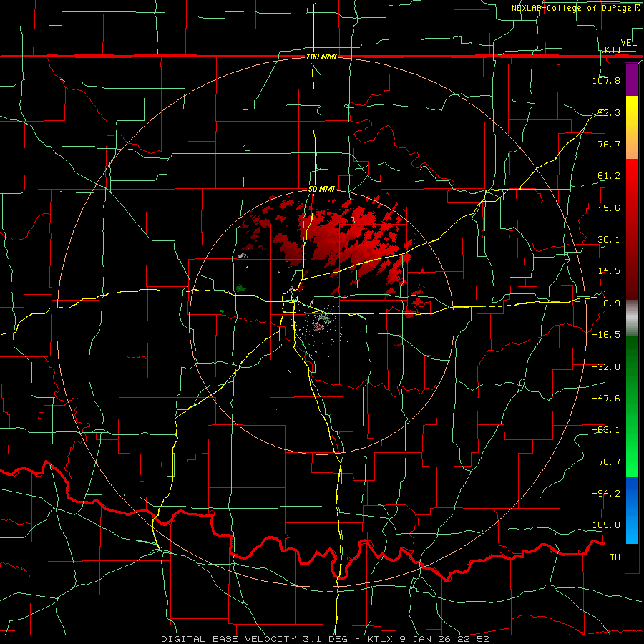Click the purple segment of color bar

pos(632,80)
